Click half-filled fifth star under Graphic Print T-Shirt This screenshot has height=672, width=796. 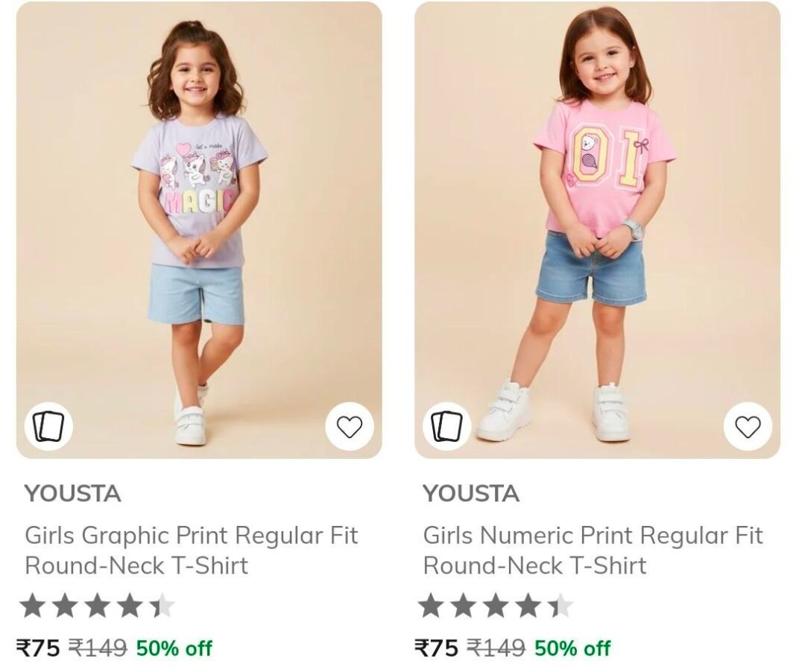tap(162, 606)
